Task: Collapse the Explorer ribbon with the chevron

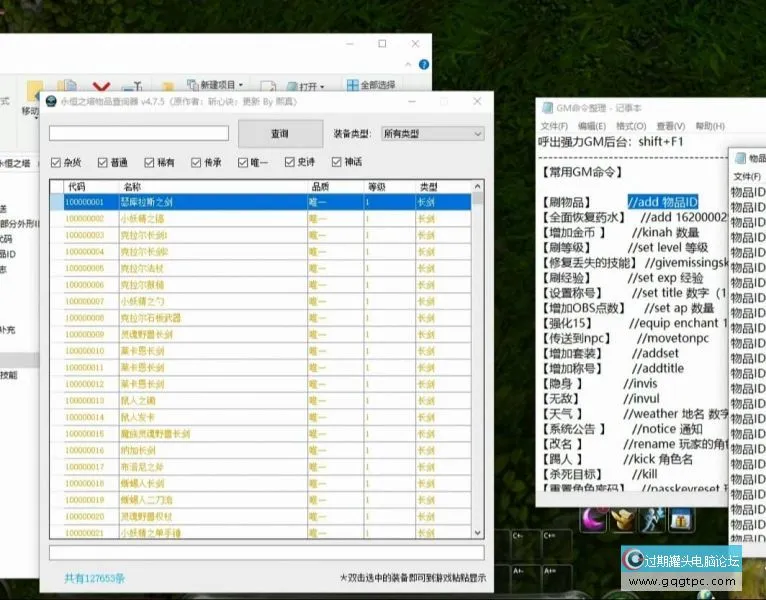Action: coord(408,64)
